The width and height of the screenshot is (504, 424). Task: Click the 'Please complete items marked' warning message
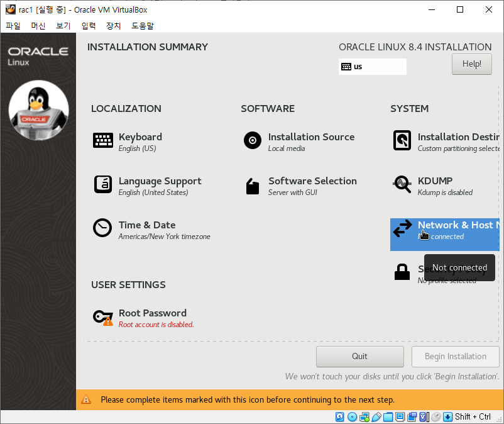[x=248, y=400]
